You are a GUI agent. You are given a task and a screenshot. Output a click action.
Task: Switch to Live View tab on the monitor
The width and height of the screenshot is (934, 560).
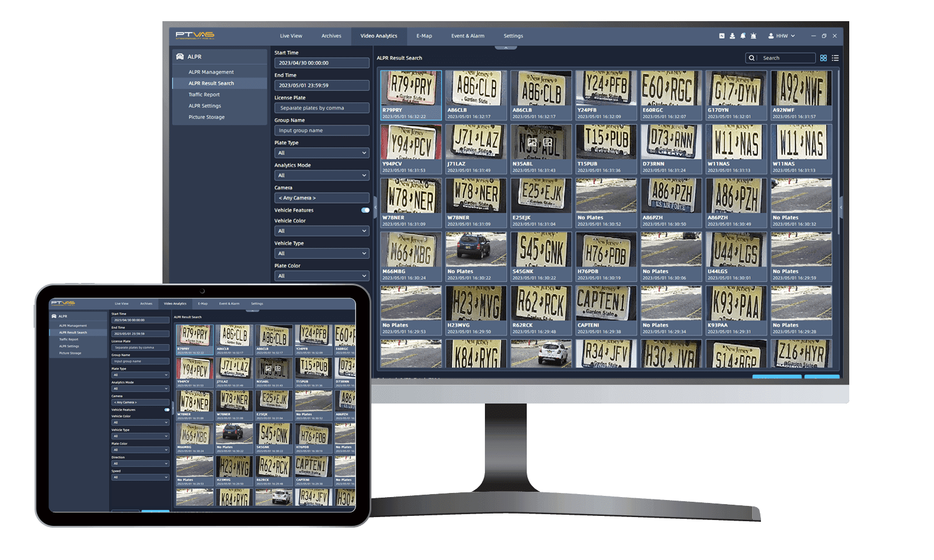pyautogui.click(x=291, y=36)
